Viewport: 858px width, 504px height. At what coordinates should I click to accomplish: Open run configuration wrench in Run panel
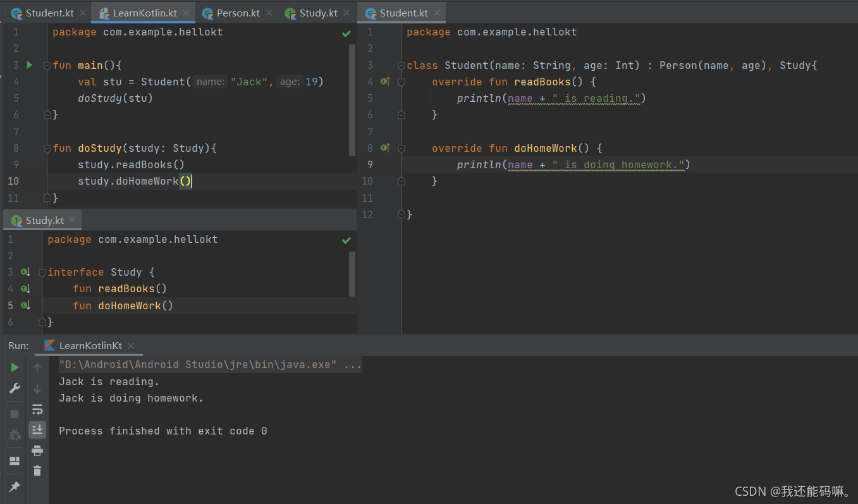pyautogui.click(x=15, y=388)
